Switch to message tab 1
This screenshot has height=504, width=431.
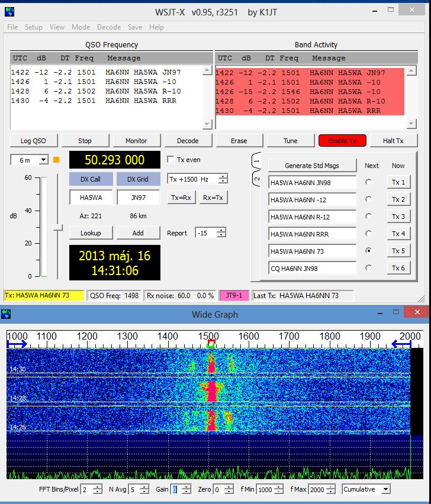pos(256,160)
